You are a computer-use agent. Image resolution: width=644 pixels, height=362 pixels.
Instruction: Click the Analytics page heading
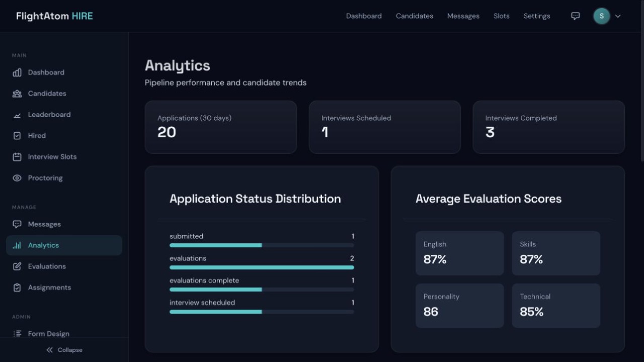(x=178, y=66)
